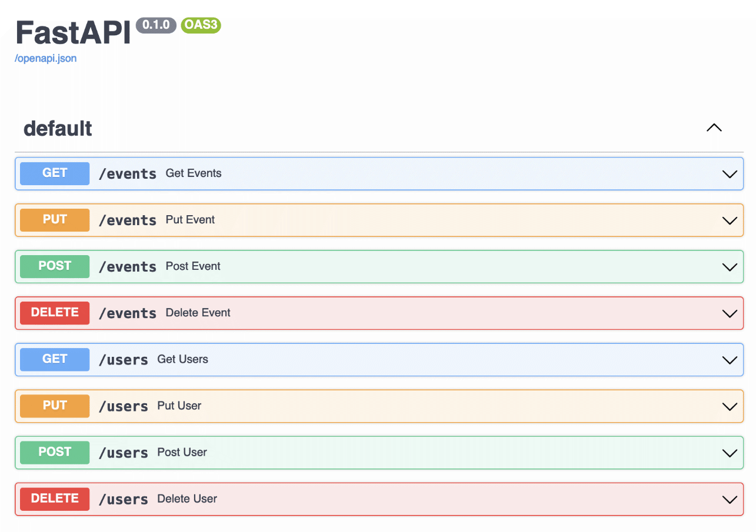Click the FastAPI title
Image resolution: width=756 pixels, height=532 pixels.
[74, 32]
